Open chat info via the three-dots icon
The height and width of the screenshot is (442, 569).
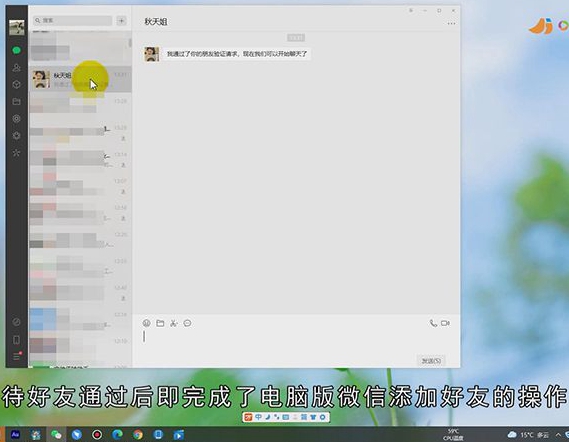451,24
